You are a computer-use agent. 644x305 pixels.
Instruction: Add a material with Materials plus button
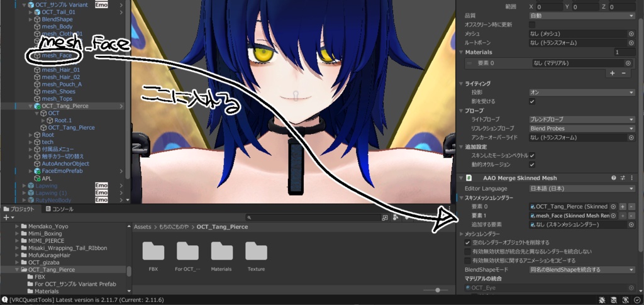click(x=612, y=73)
